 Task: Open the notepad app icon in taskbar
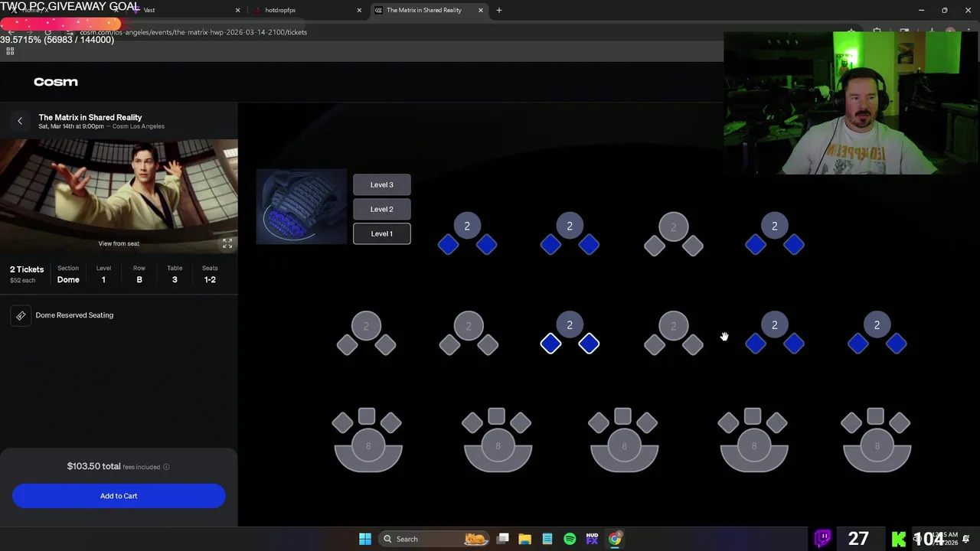[547, 539]
